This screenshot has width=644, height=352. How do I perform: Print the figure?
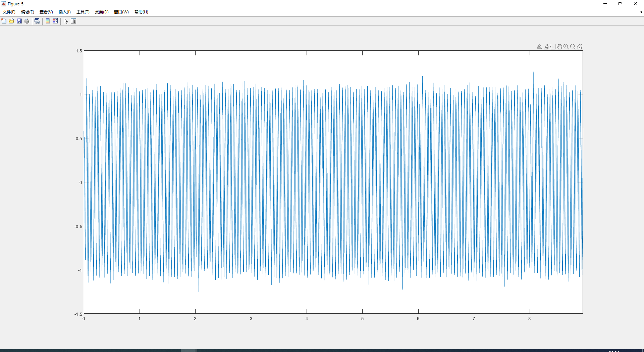(x=27, y=21)
